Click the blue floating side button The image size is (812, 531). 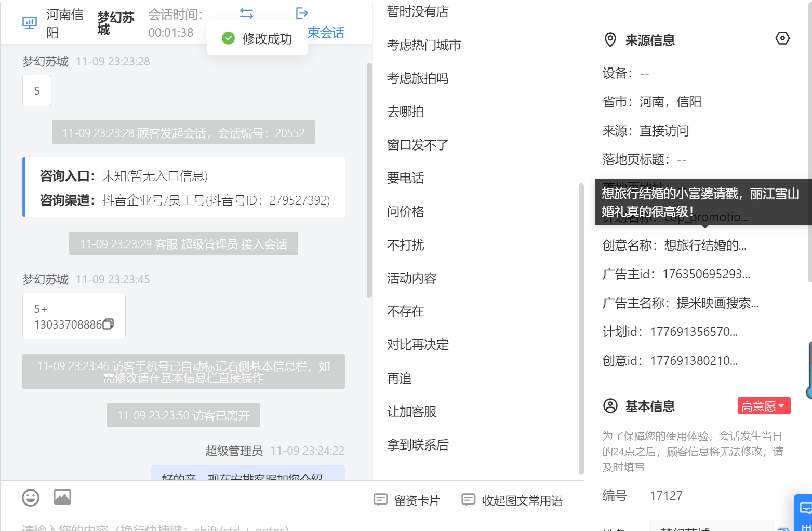pyautogui.click(x=803, y=512)
